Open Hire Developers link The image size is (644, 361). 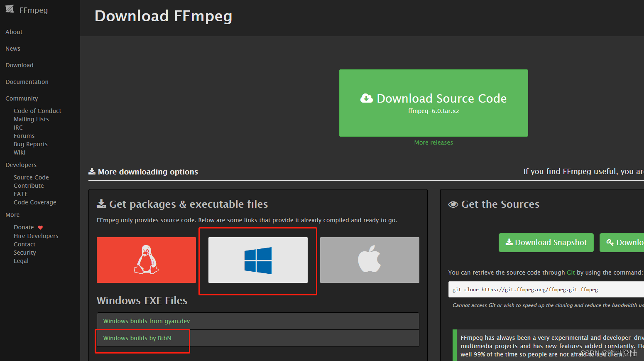point(36,236)
